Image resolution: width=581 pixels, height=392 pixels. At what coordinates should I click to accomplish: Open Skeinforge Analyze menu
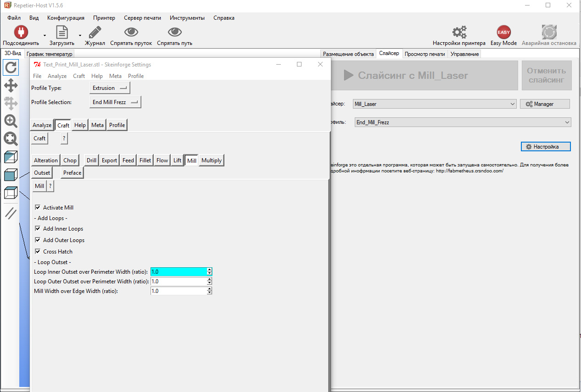(x=57, y=76)
